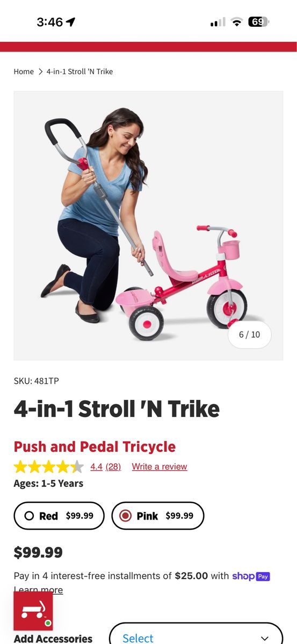The image size is (297, 644).
Task: Tap the cellular signal bars
Action: point(218,22)
